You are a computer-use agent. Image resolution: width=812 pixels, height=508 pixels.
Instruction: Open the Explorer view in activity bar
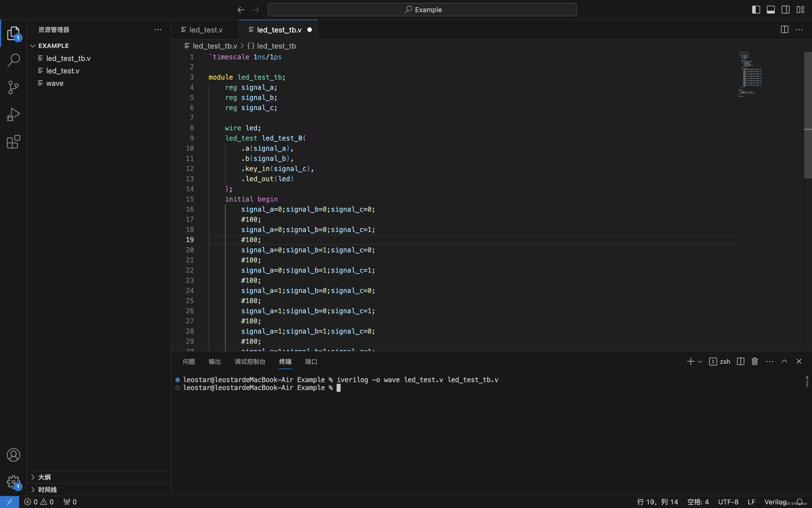(14, 33)
